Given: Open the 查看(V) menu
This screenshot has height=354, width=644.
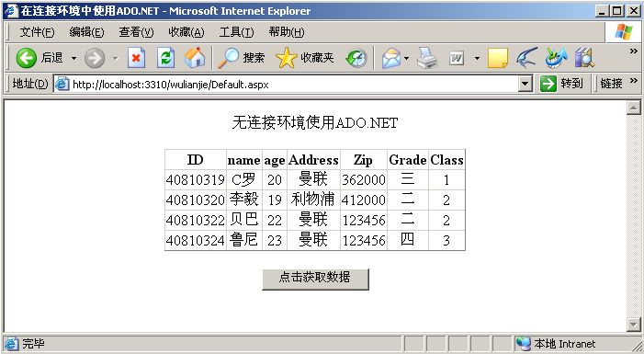Looking at the screenshot, I should 136,32.
